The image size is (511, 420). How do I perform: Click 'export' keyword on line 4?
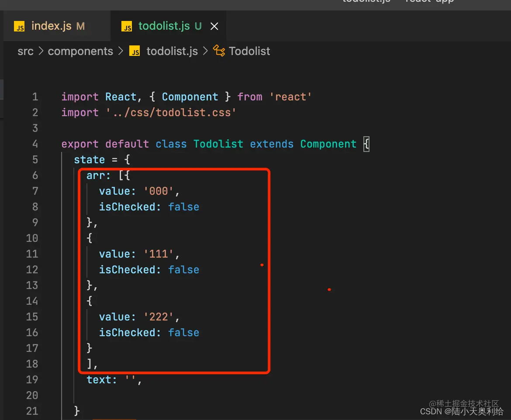tap(80, 144)
